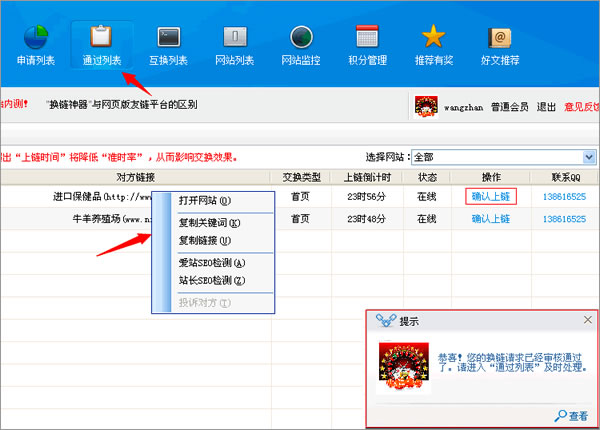Choose 打开网站 from context menu
Image resolution: width=600 pixels, height=430 pixels.
[204, 200]
